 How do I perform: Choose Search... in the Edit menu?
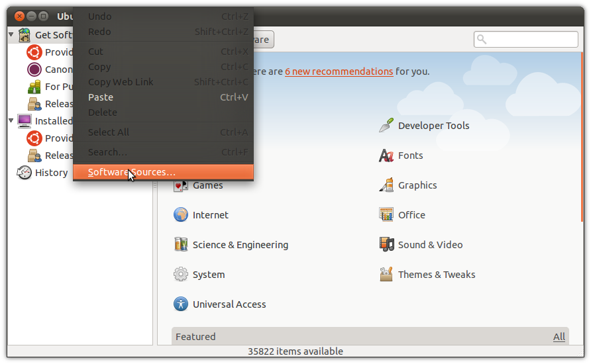tap(163, 152)
